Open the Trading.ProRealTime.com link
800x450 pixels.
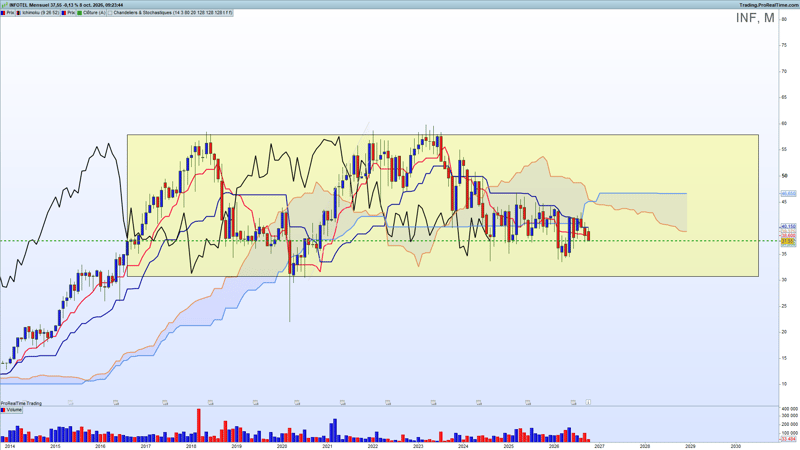[769, 5]
